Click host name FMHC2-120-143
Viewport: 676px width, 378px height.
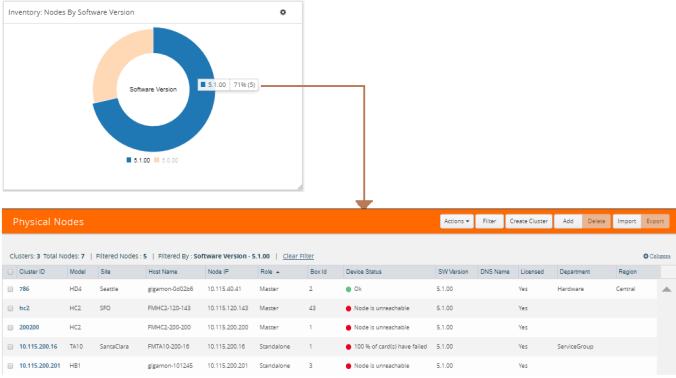[x=169, y=308]
